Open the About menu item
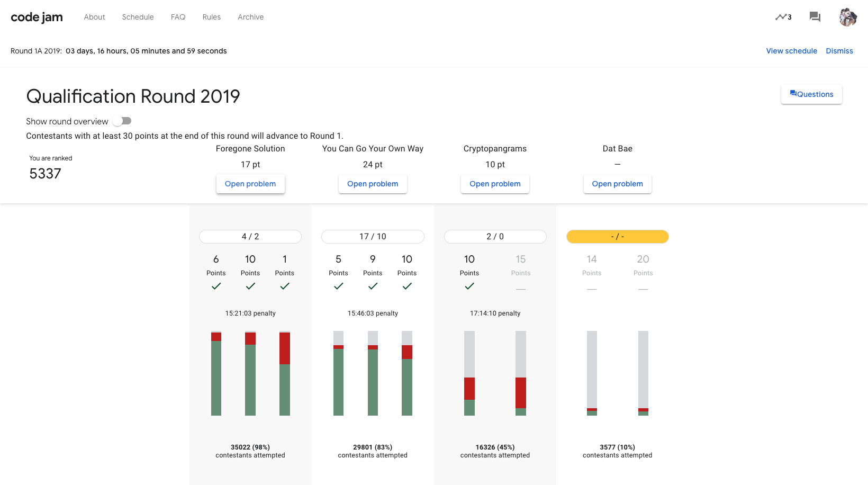868x485 pixels. pos(94,17)
